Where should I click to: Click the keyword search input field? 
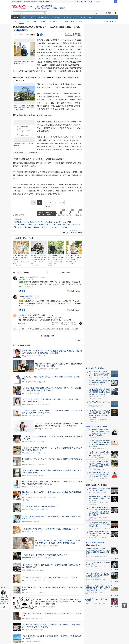click(28, 13)
